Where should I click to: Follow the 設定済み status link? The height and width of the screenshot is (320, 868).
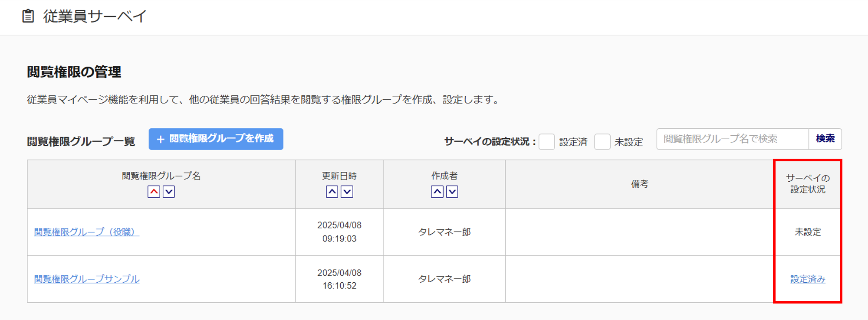[808, 279]
